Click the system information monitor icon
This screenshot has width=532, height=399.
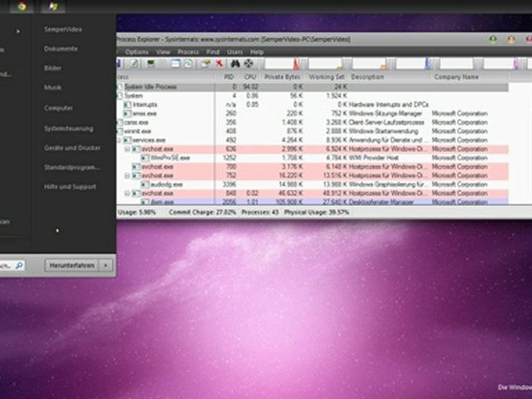click(x=151, y=63)
